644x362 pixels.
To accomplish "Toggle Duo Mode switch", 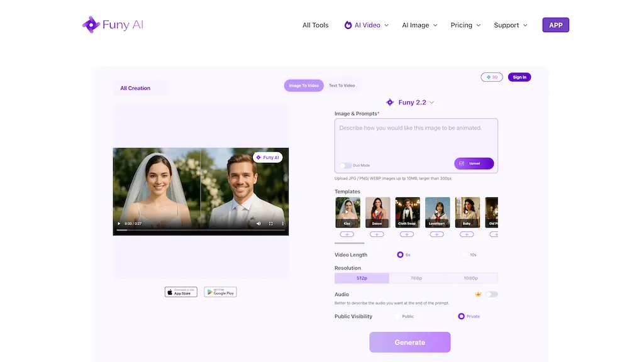I will [345, 165].
